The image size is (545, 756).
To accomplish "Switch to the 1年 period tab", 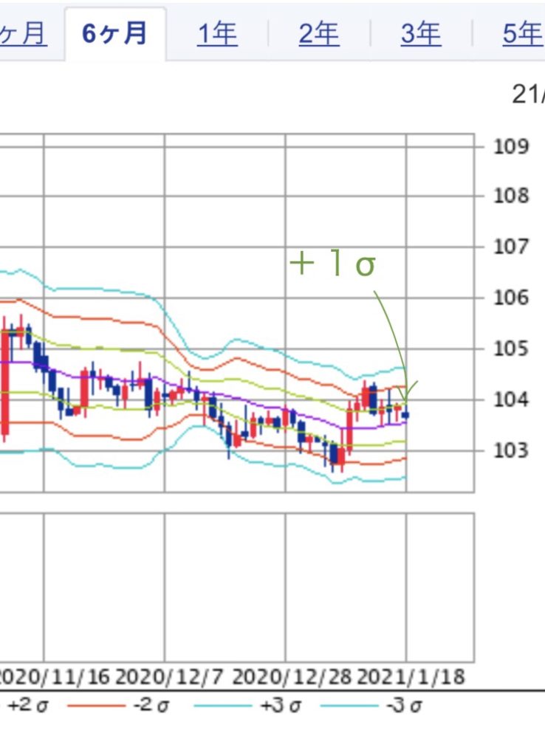I will point(217,34).
